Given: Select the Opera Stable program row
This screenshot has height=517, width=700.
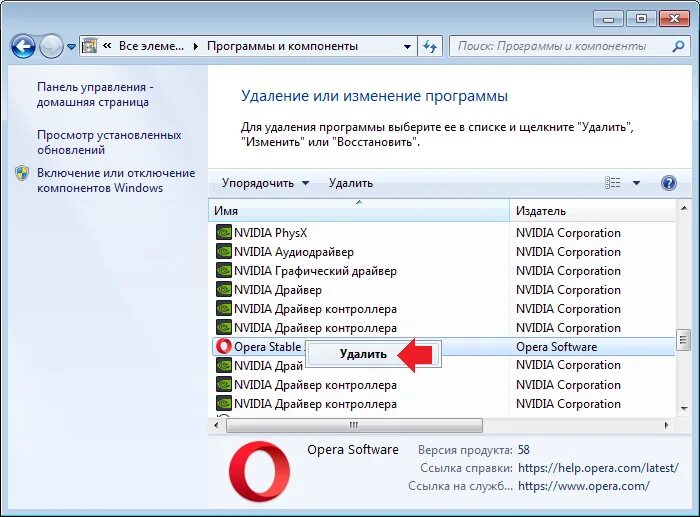Looking at the screenshot, I should tap(443, 346).
